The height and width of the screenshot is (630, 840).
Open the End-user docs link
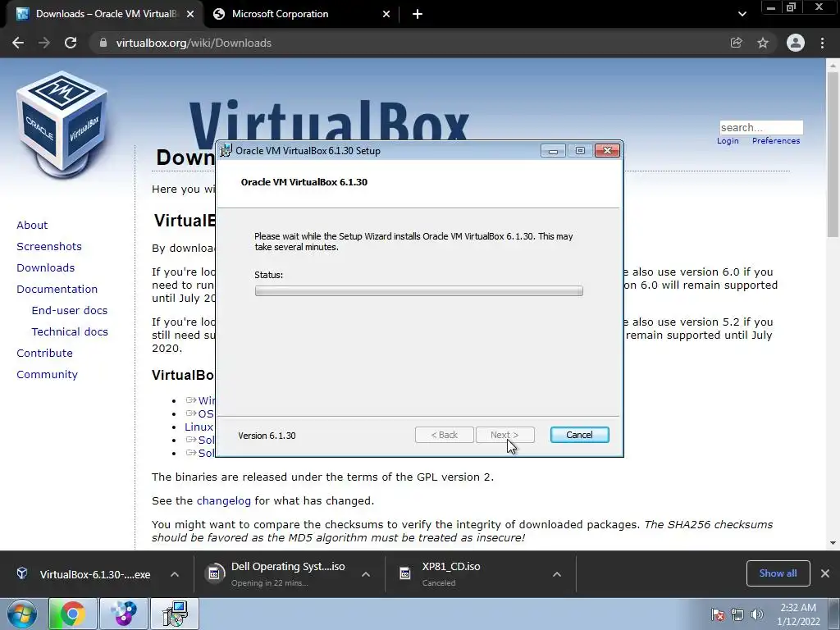click(x=70, y=311)
